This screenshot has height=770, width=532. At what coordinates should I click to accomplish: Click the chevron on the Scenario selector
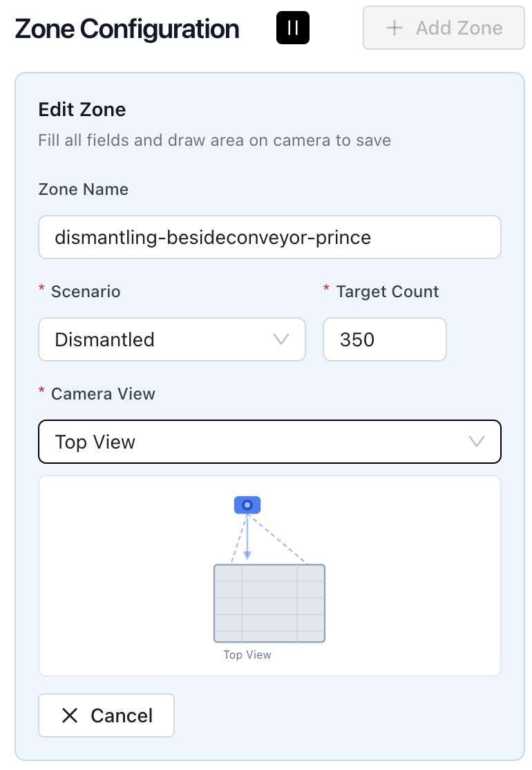[280, 339]
